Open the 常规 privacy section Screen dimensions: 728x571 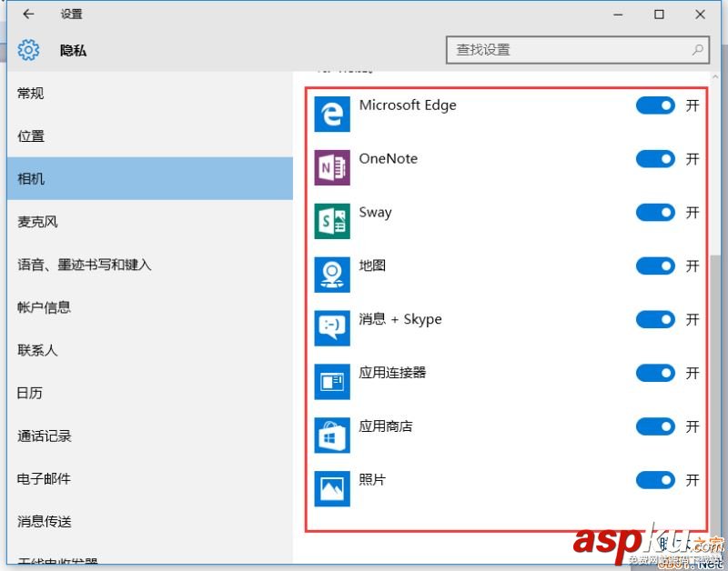click(x=150, y=94)
